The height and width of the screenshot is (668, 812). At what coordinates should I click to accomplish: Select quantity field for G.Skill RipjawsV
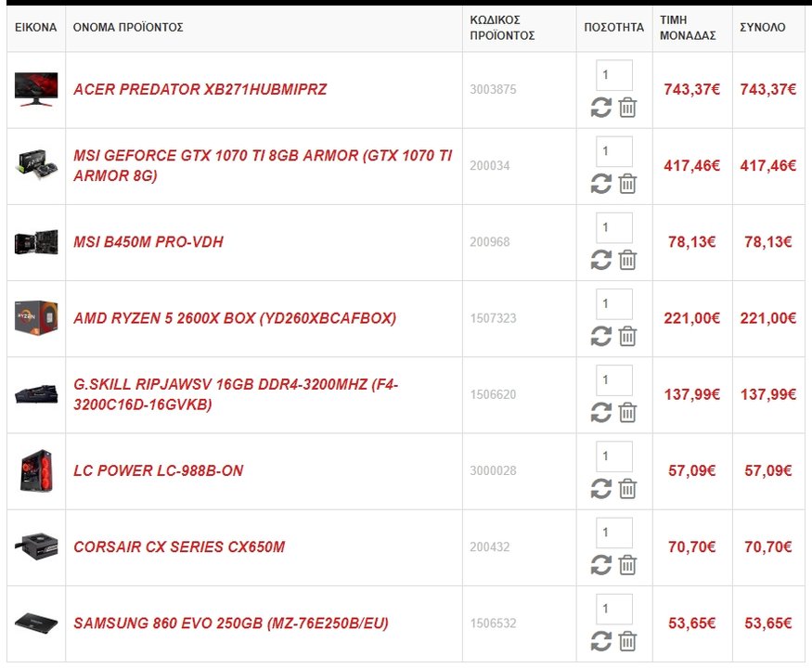(x=614, y=380)
